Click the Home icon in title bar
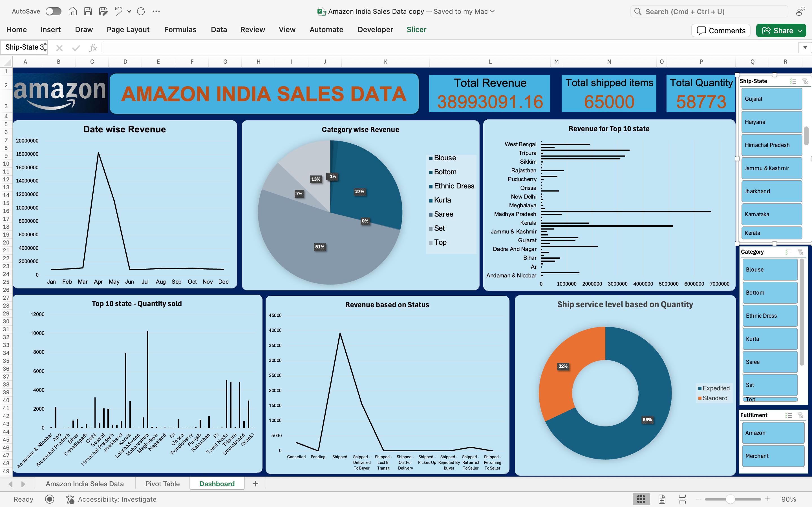812x507 pixels. click(x=72, y=11)
